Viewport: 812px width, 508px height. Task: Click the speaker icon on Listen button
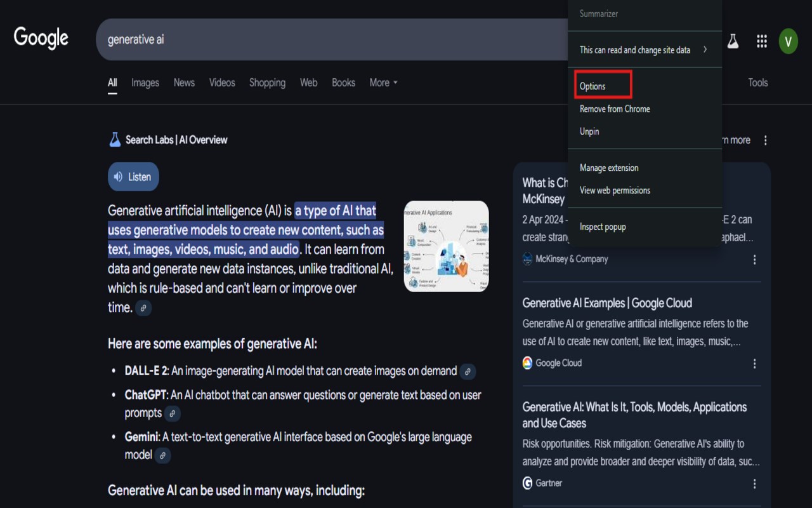[118, 177]
